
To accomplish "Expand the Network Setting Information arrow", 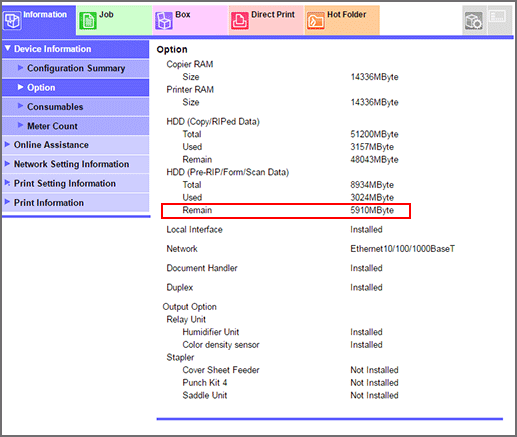I will coord(7,164).
